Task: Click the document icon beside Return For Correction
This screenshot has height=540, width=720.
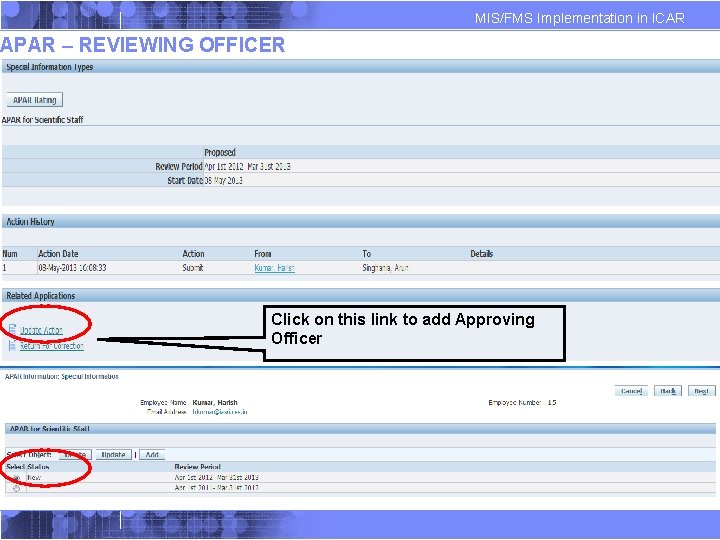Action: point(12,345)
